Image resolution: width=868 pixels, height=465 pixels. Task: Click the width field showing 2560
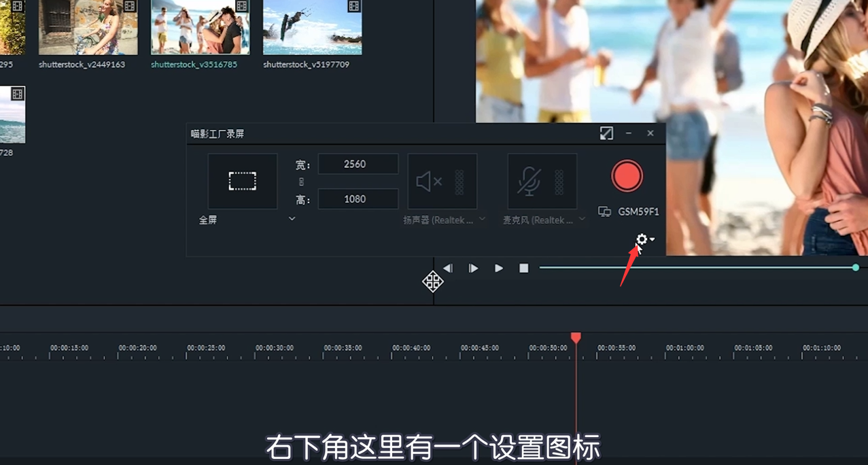358,164
